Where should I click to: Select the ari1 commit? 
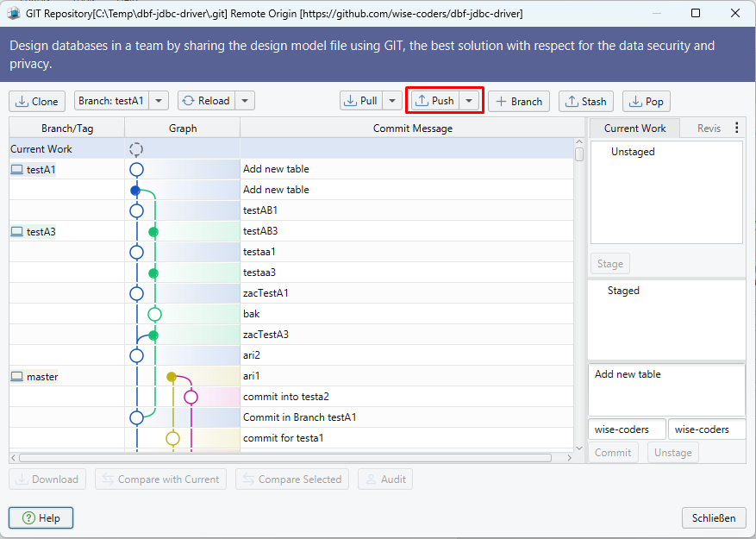click(x=251, y=376)
